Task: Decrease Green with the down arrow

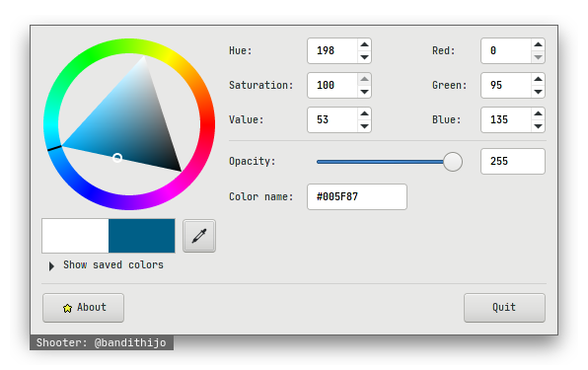Action: (538, 92)
